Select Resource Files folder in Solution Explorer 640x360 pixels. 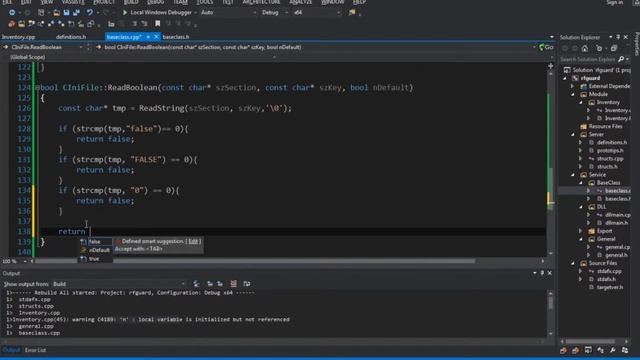(605, 127)
